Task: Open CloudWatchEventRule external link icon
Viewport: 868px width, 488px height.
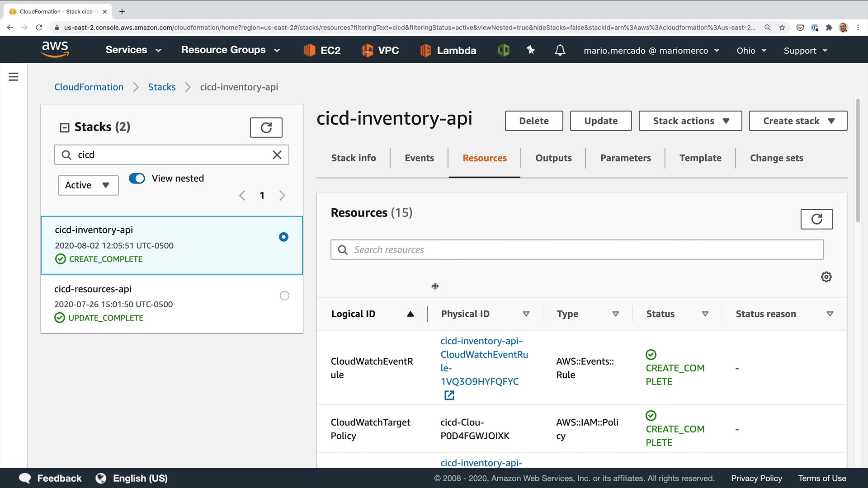Action: pos(449,395)
